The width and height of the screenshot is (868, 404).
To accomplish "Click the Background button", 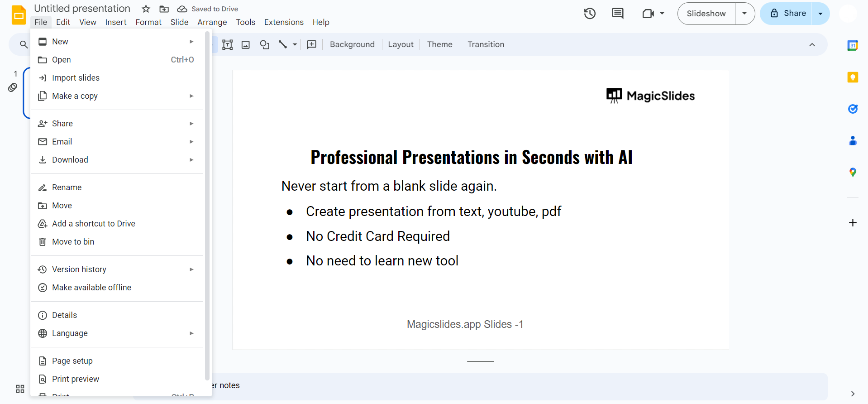I will coord(352,44).
